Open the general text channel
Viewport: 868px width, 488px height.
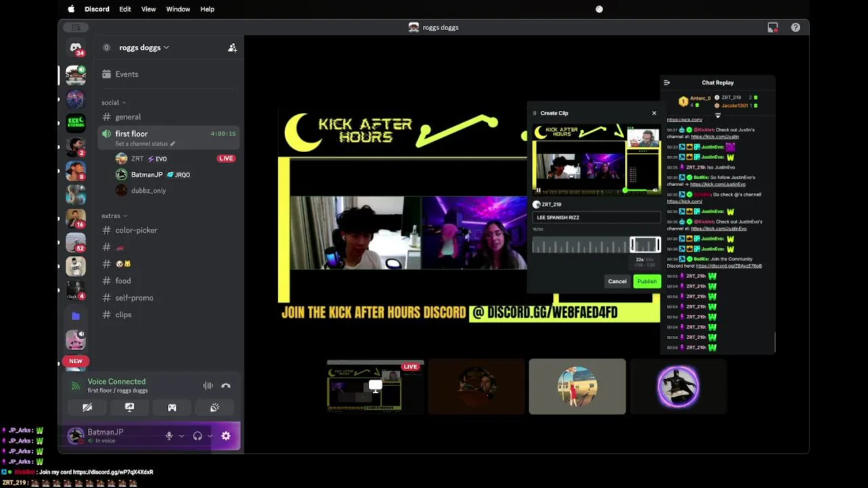click(169, 117)
